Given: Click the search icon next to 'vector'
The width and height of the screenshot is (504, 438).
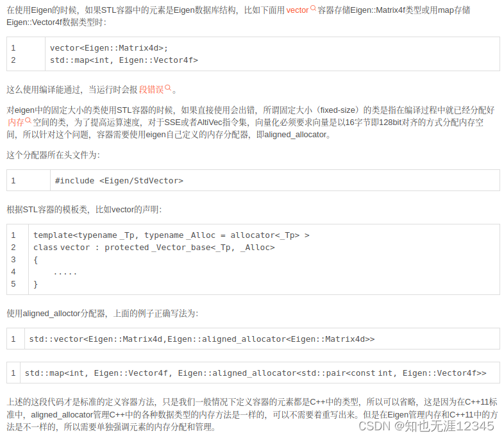Looking at the screenshot, I should (313, 8).
